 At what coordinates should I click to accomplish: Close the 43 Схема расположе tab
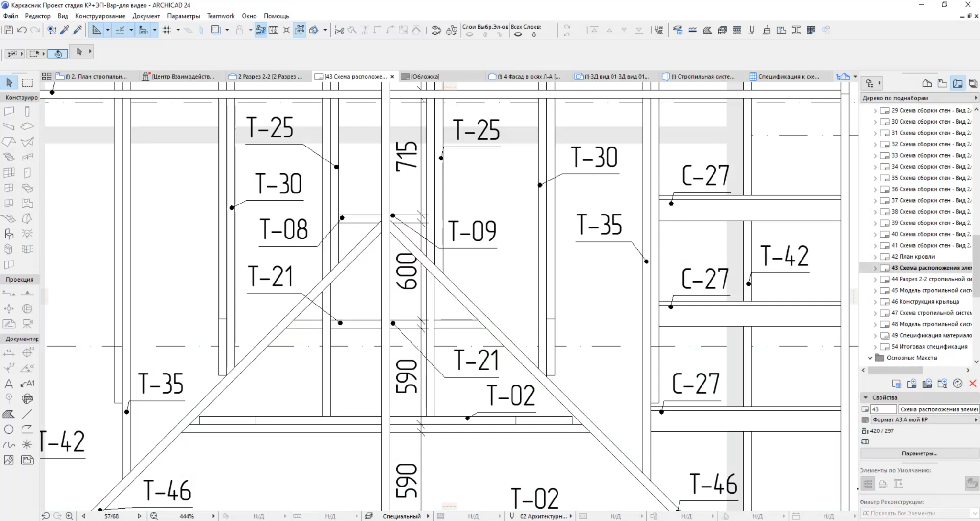pos(392,77)
